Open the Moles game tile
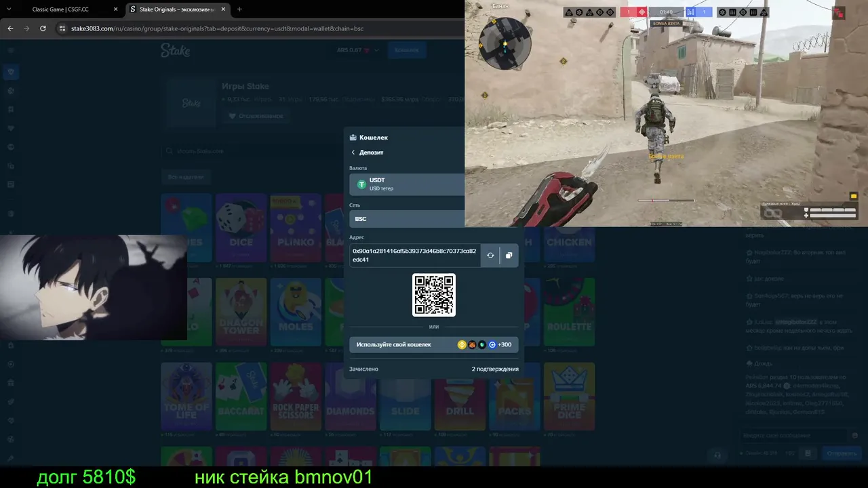Image resolution: width=868 pixels, height=488 pixels. (x=296, y=312)
